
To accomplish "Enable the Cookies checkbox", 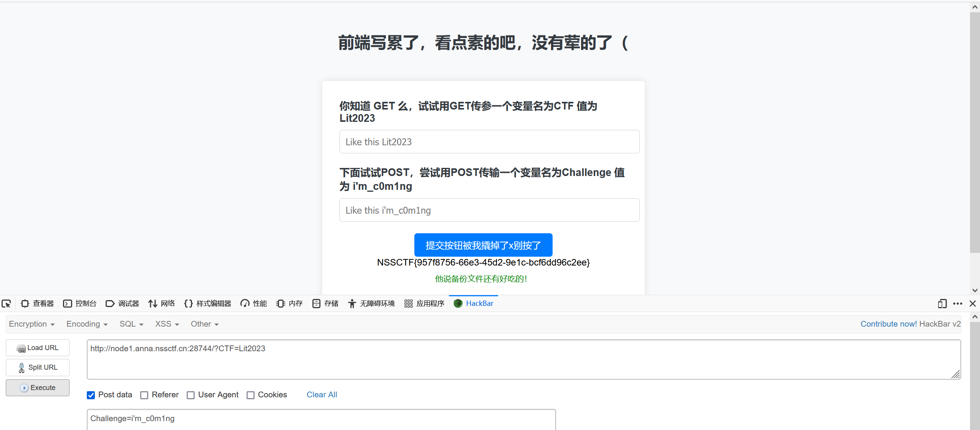I will pyautogui.click(x=251, y=395).
